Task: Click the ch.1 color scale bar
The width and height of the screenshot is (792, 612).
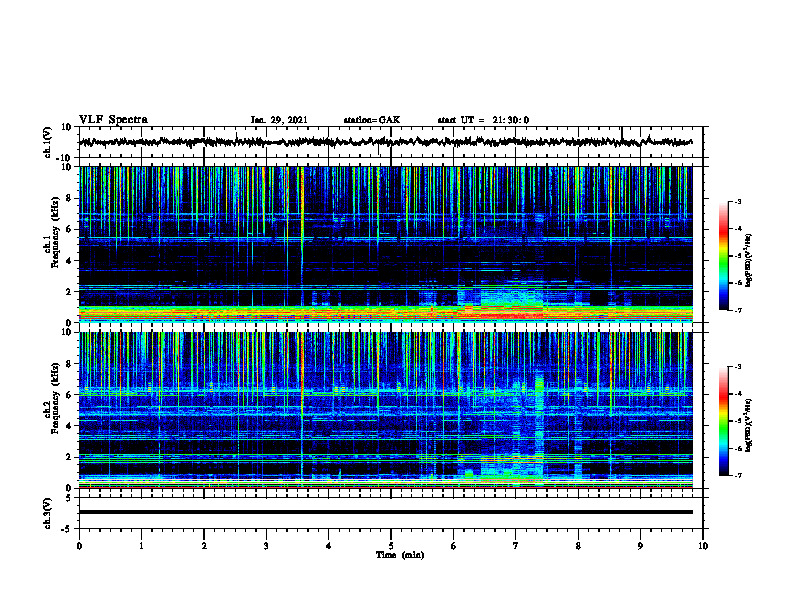Action: [724, 256]
